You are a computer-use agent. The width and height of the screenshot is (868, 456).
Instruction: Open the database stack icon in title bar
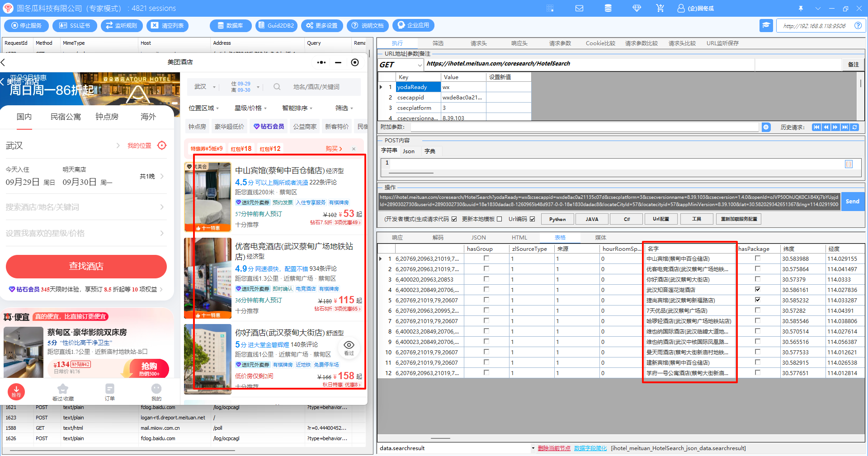point(608,8)
